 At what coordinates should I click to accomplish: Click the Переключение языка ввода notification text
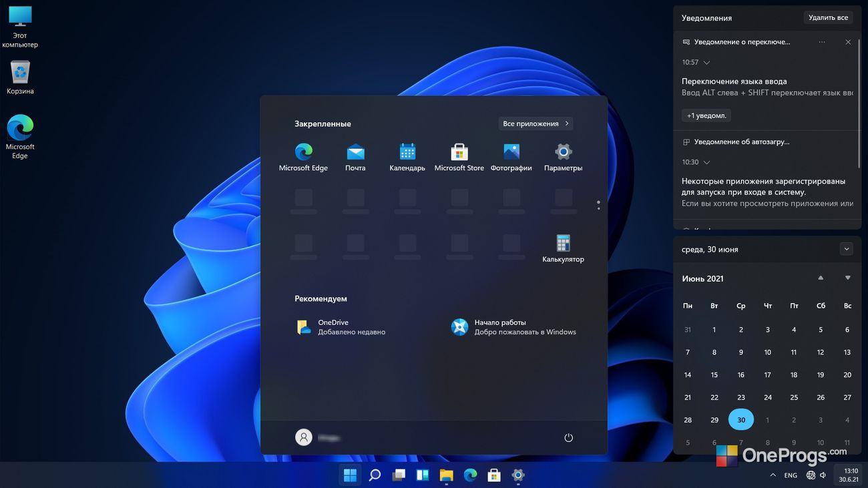point(734,81)
